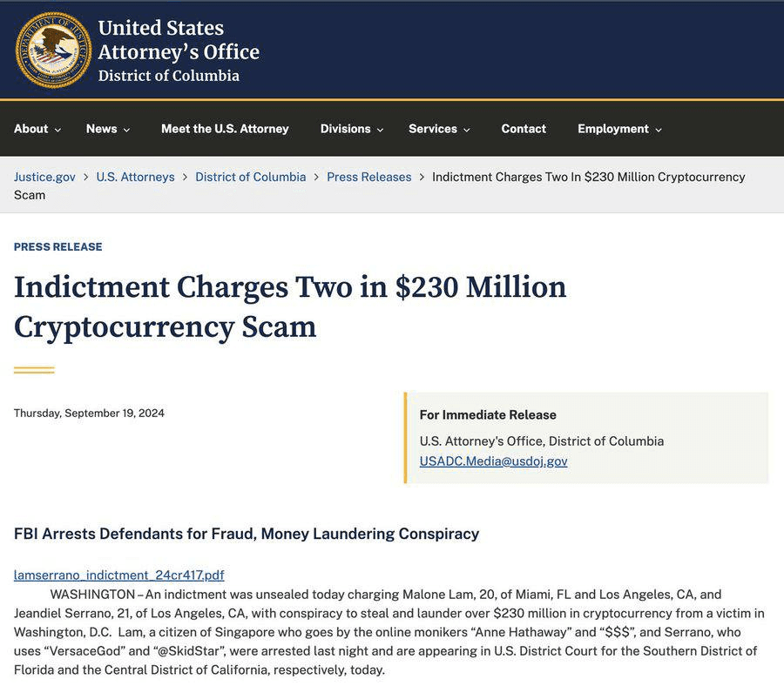Click the breadcrumb arrow after Justice.gov
This screenshot has width=784, height=686.
(86, 177)
